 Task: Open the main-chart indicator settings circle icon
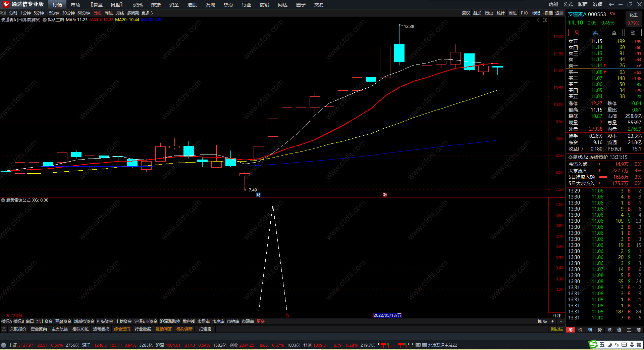45,20
